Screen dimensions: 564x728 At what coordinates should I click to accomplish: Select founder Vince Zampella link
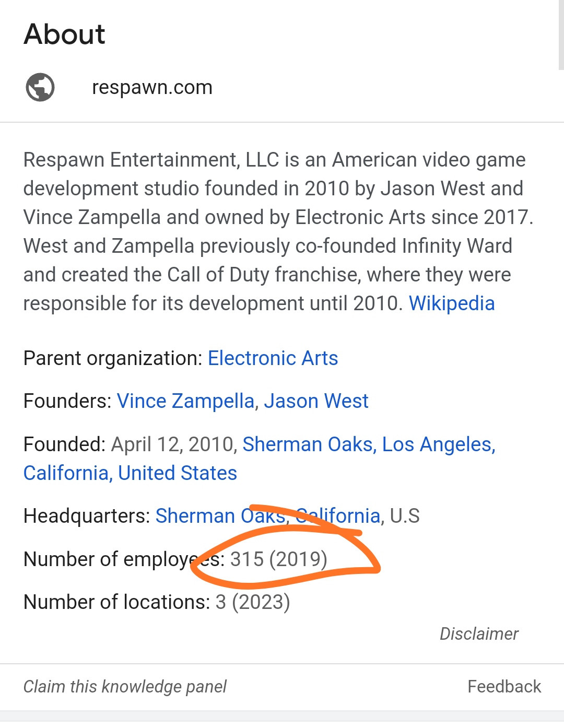185,401
